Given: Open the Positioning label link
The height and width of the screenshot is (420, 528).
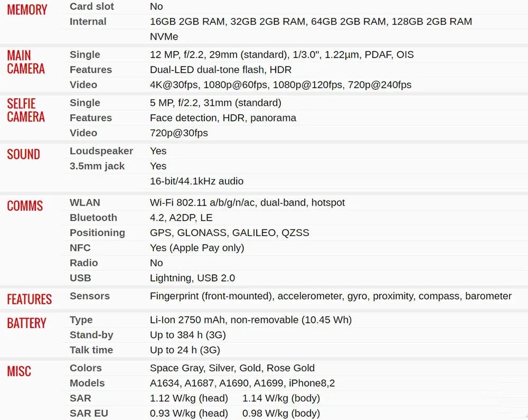Looking at the screenshot, I should [97, 233].
